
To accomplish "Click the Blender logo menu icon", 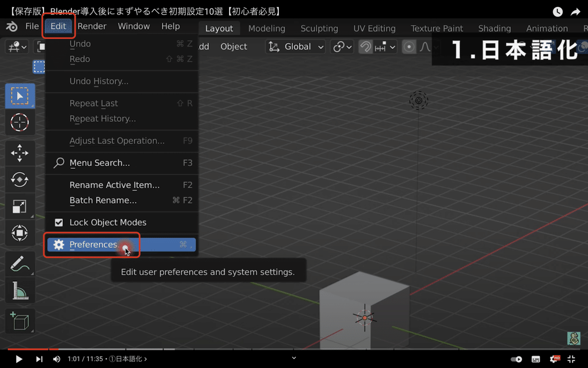I will pos(11,26).
